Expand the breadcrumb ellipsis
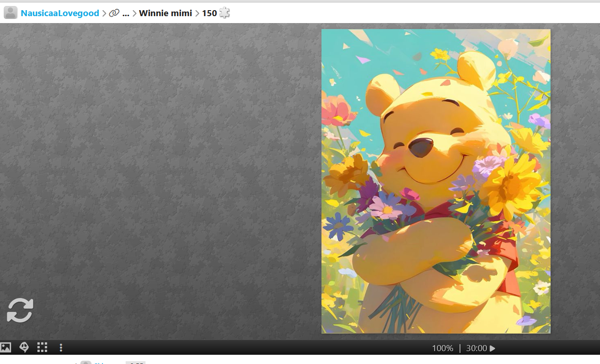 [126, 13]
